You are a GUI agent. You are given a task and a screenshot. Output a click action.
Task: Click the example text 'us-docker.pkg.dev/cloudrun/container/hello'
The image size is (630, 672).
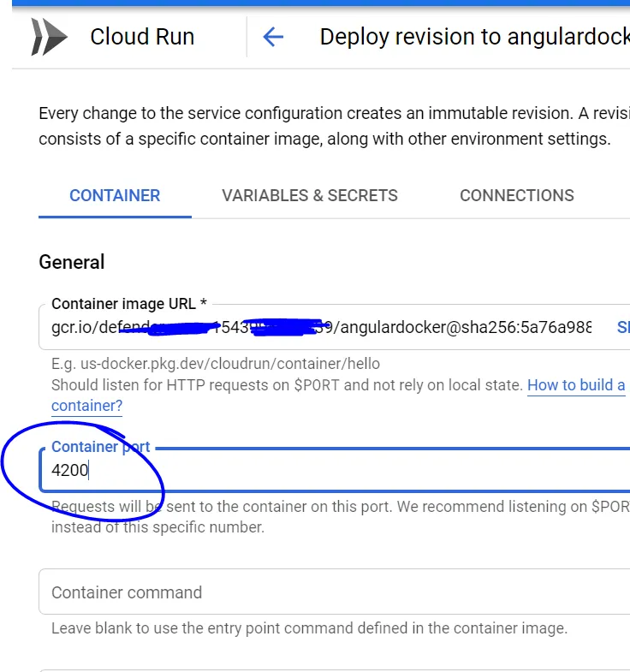[x=230, y=364]
